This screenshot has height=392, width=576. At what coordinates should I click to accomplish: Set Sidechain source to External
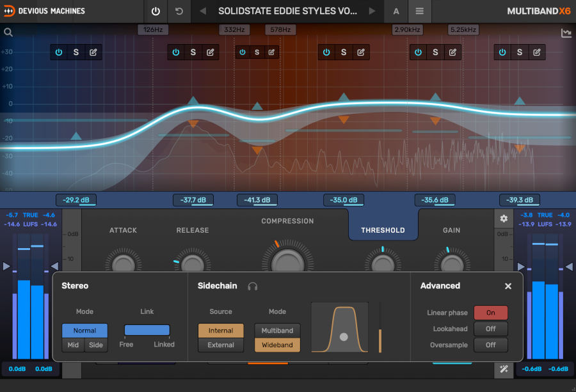click(220, 345)
